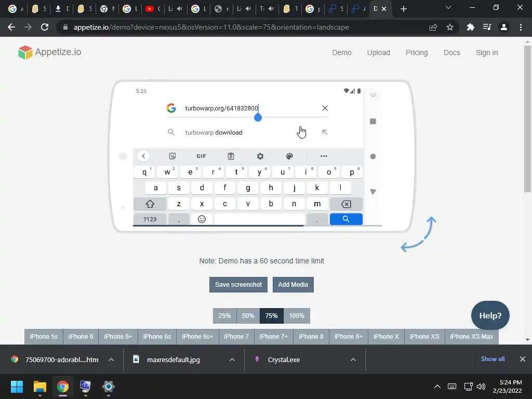The image size is (532, 399).
Task: Click the Appetize.io logo
Action: (x=49, y=52)
